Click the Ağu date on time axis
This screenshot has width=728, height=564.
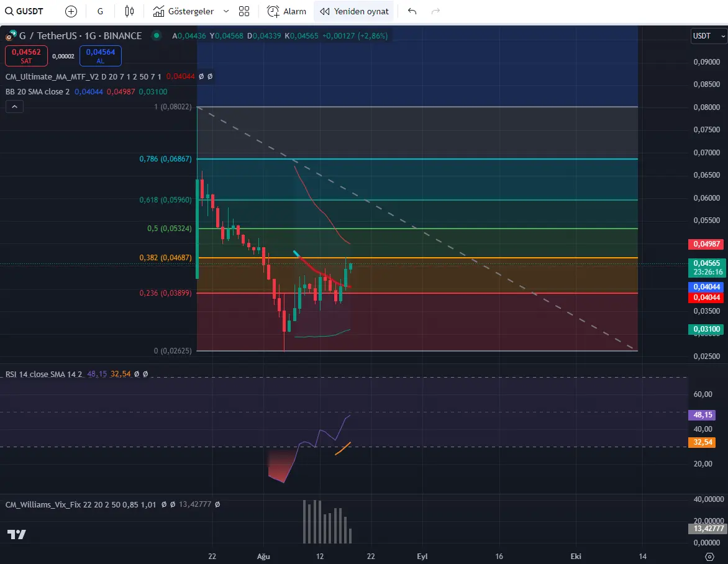[x=263, y=556]
